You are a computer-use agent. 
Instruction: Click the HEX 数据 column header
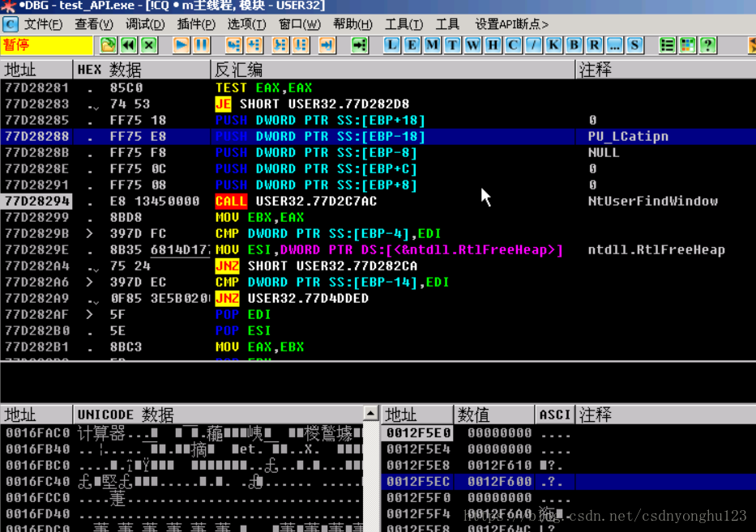142,70
